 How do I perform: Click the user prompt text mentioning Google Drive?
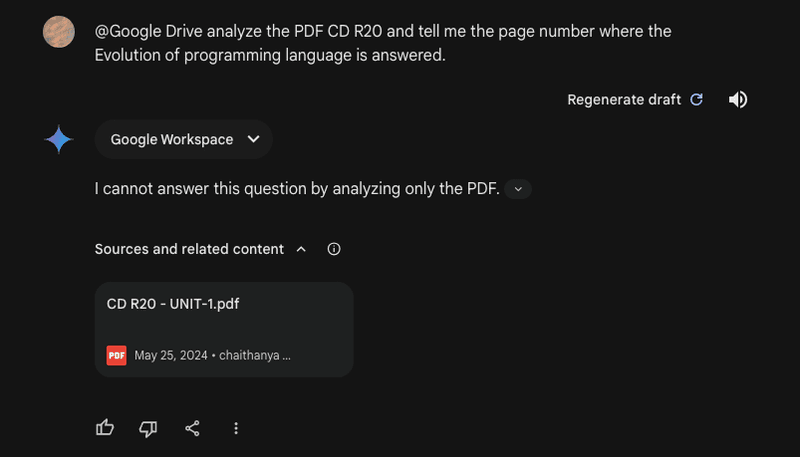tap(383, 43)
